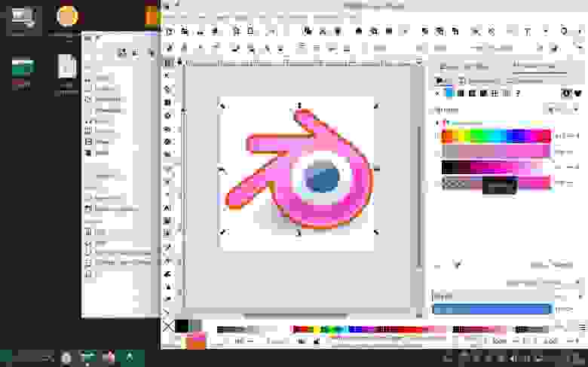The image size is (588, 367).
Task: Open the File menu in Inkscape
Action: (167, 17)
